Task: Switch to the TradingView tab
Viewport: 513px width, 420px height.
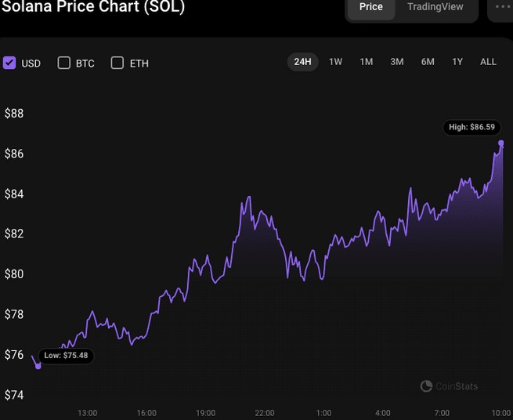Action: point(435,7)
